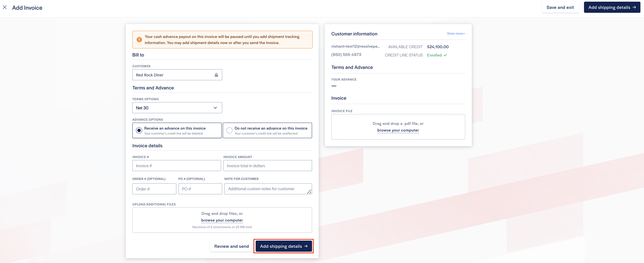The width and height of the screenshot is (644, 263).
Task: Click the green Enrolled checkmark icon
Action: [445, 55]
